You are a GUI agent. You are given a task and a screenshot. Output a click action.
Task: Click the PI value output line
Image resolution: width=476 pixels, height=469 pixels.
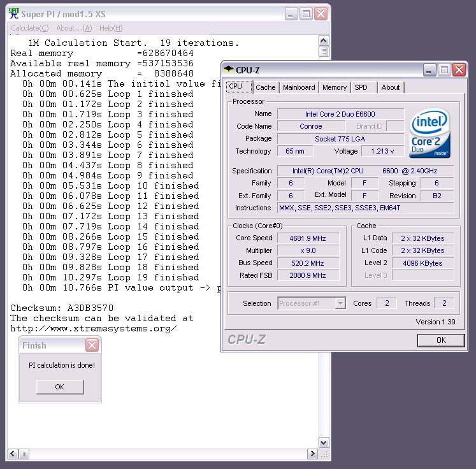(122, 288)
